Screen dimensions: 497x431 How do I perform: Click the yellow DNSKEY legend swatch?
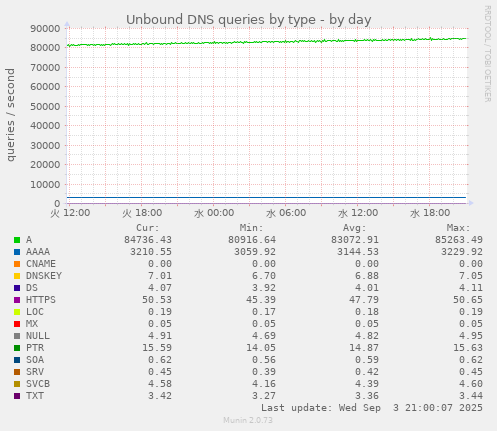point(17,276)
